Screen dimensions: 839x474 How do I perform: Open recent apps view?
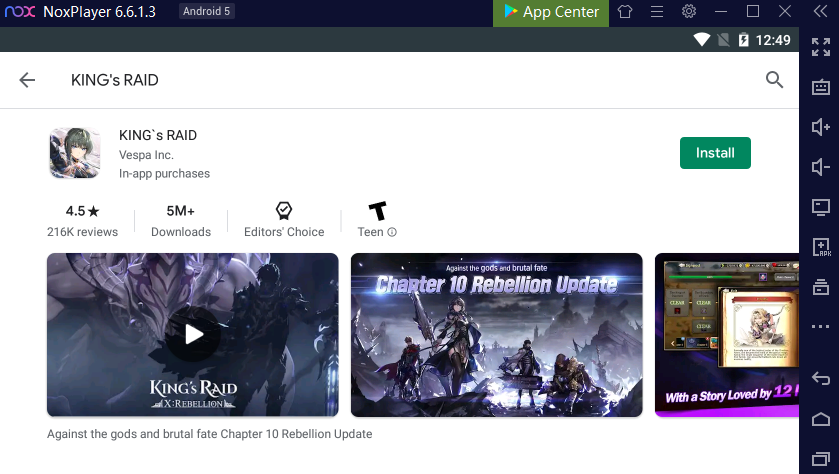pos(820,458)
